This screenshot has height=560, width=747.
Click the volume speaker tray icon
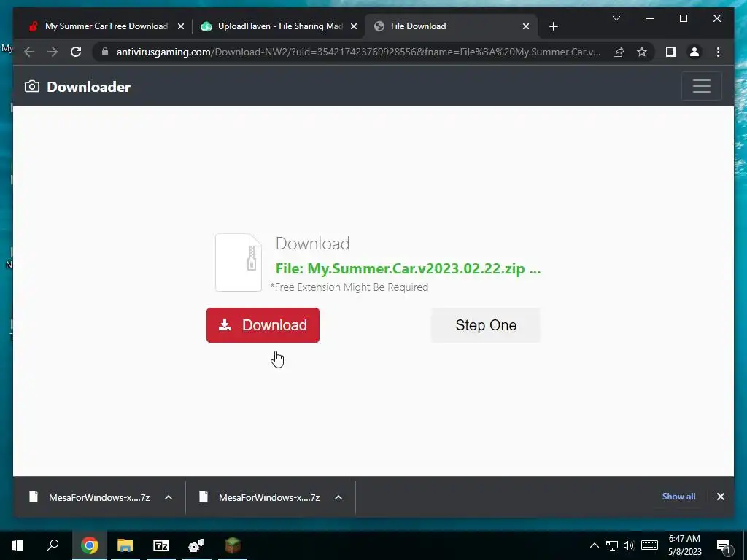629,545
